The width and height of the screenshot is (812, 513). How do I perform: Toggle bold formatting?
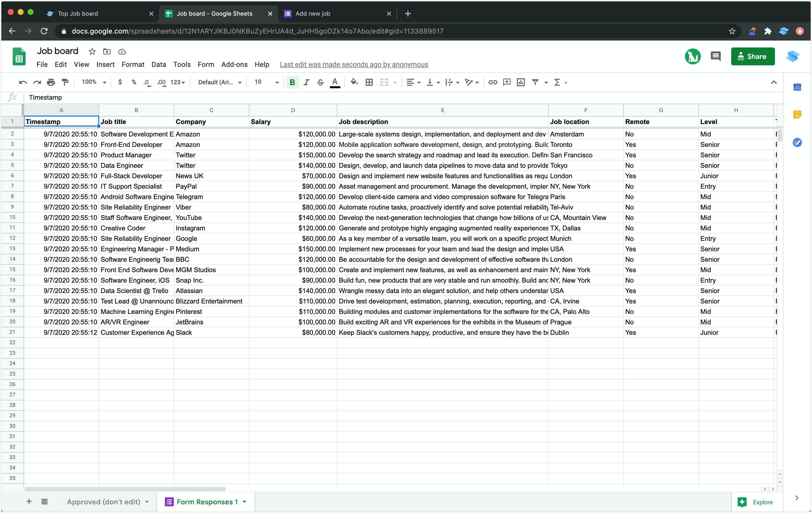tap(292, 82)
